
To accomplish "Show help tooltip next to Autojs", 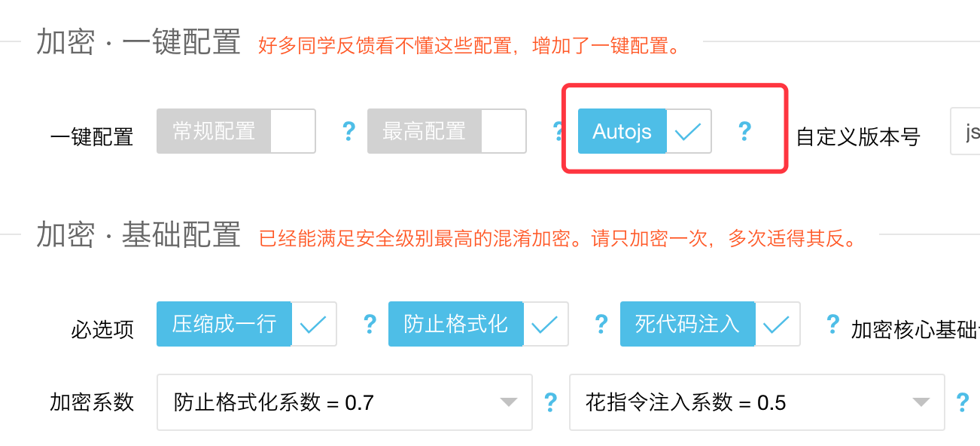I will coord(744,132).
